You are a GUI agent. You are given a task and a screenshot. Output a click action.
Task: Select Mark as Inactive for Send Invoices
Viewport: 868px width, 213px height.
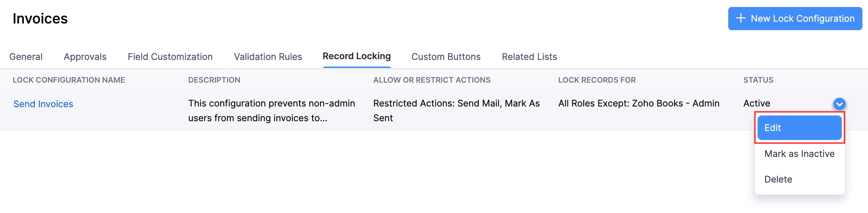point(800,153)
